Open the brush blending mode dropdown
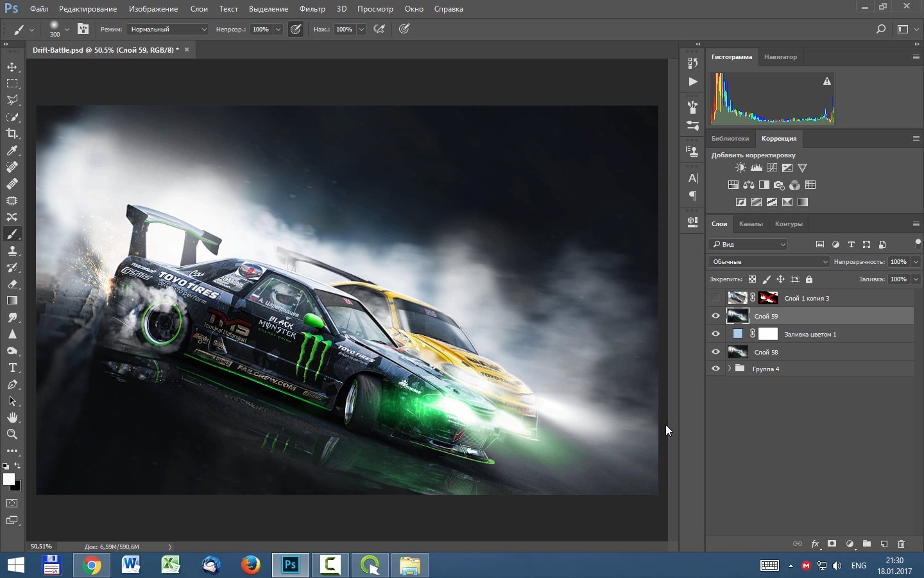This screenshot has height=578, width=924. 167,29
